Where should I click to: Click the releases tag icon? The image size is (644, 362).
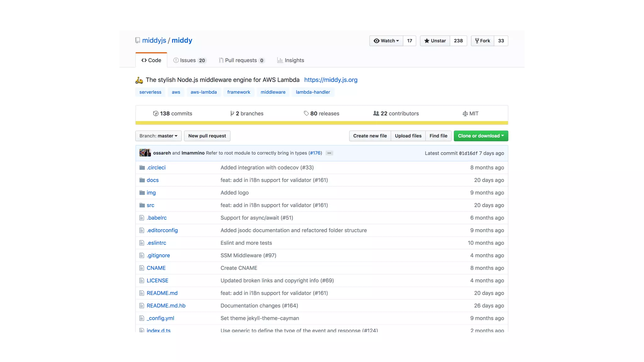(306, 113)
